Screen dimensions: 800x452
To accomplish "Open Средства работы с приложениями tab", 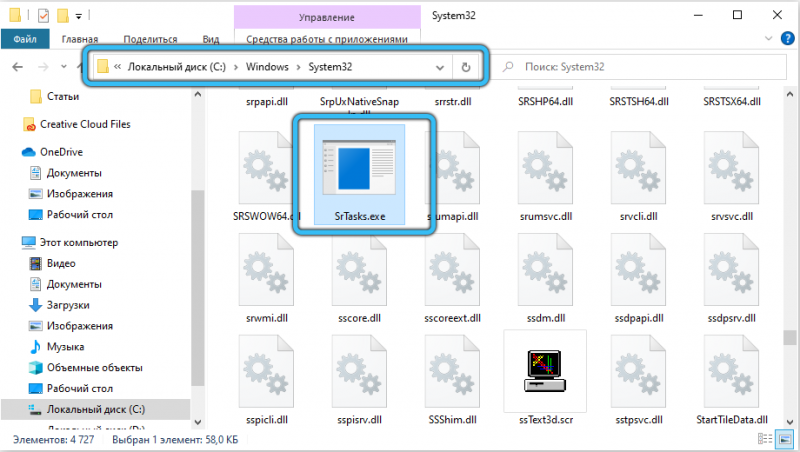I will coord(327,39).
